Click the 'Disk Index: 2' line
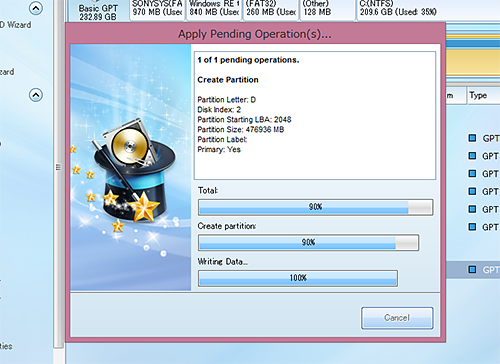 click(219, 110)
